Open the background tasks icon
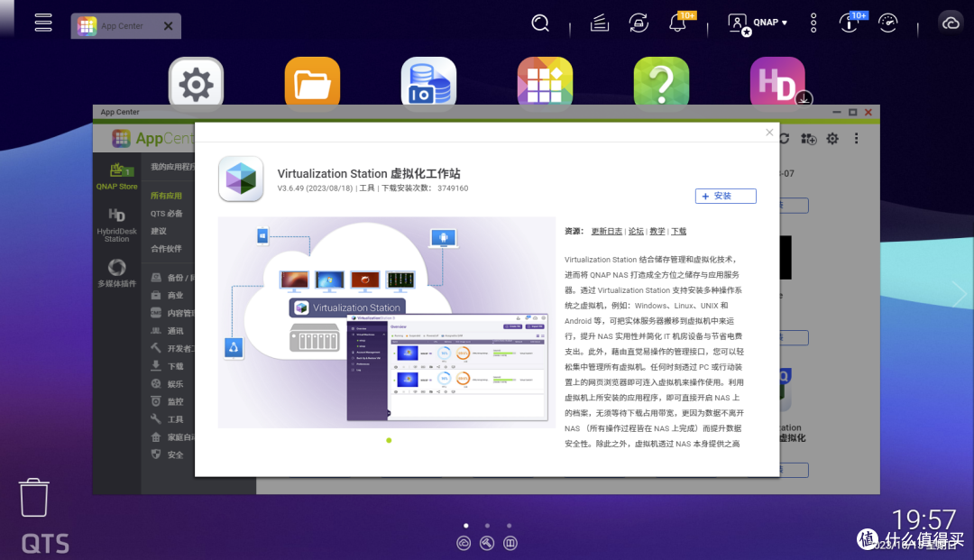This screenshot has width=974, height=560. (600, 23)
